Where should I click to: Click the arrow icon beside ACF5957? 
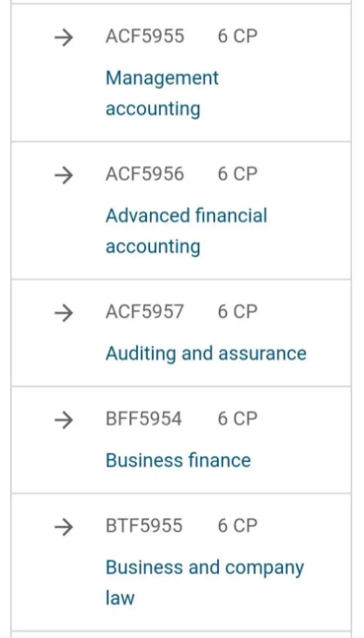click(x=64, y=313)
